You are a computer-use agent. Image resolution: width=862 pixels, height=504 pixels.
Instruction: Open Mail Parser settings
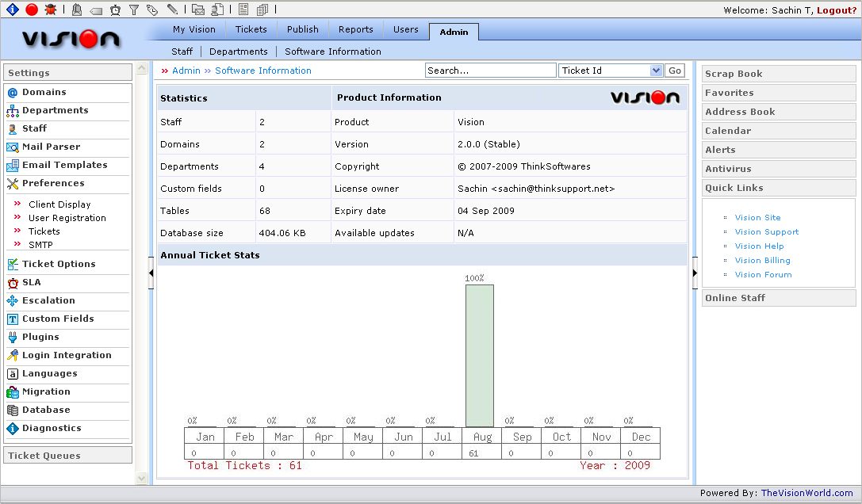coord(51,147)
